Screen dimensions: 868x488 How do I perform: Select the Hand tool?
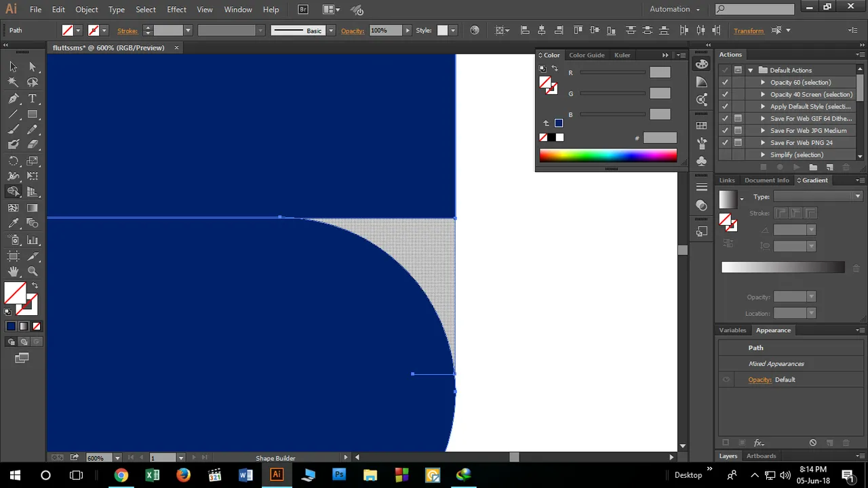pyautogui.click(x=13, y=272)
